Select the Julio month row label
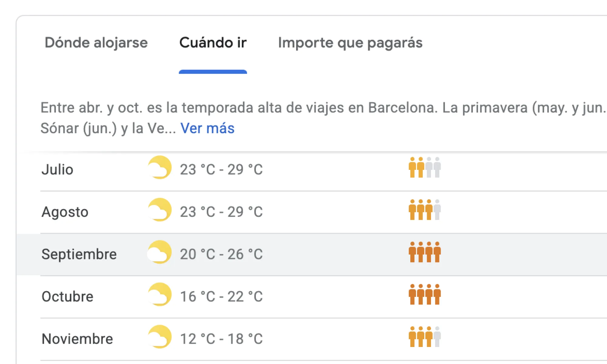The height and width of the screenshot is (364, 607). point(57,169)
